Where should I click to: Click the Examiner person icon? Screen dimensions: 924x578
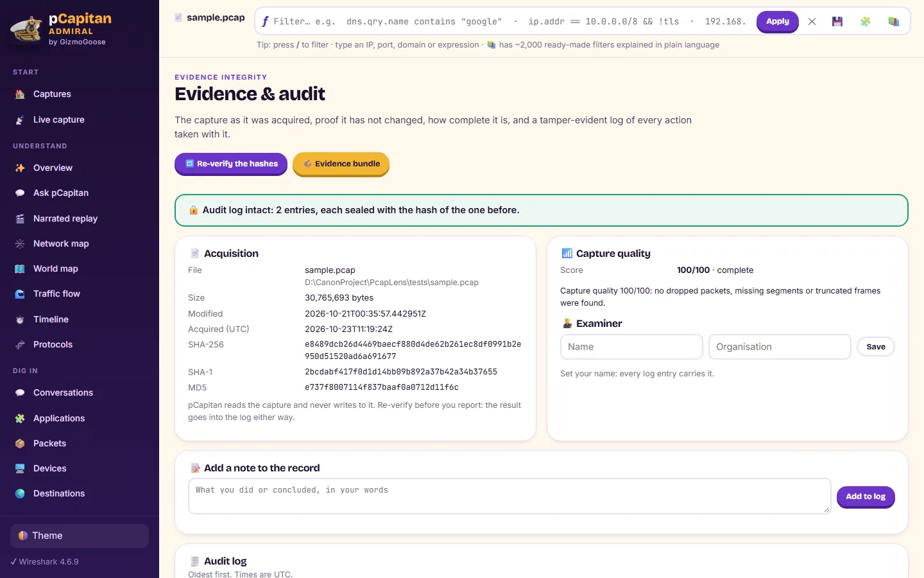(x=567, y=323)
